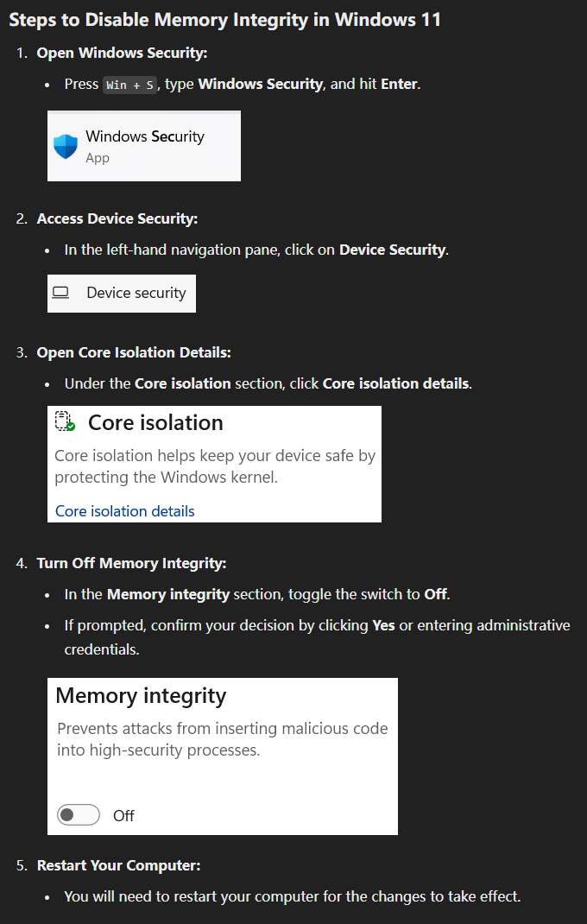The image size is (587, 924).
Task: Click the laptop icon beside Device security
Action: pos(60,293)
